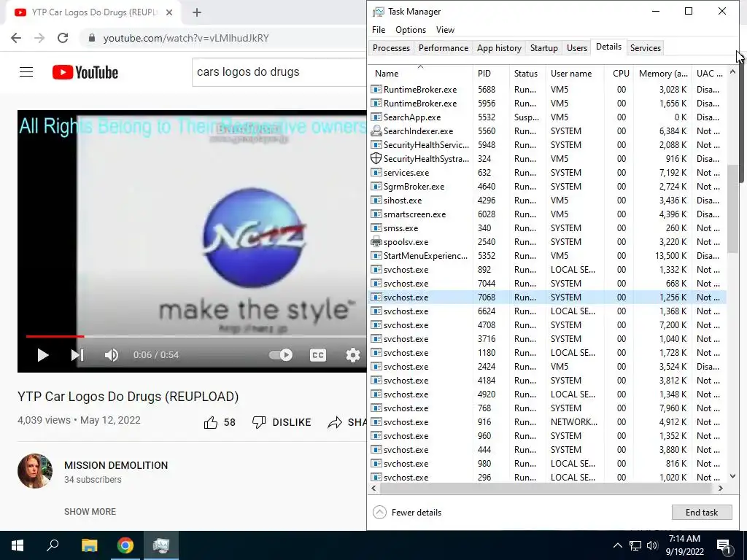Select SearchIndexer.exe icon row
The width and height of the screenshot is (747, 560).
tap(547, 131)
